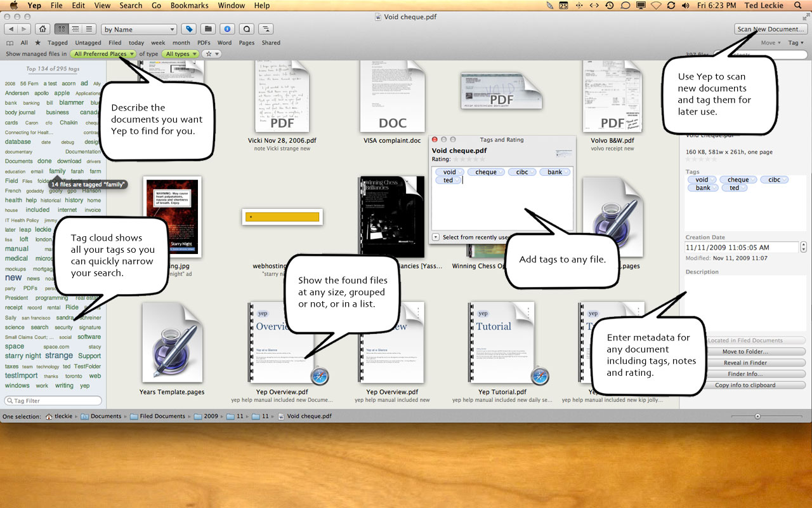Image resolution: width=812 pixels, height=508 pixels.
Task: Open the blue info inspector icon
Action: (227, 29)
